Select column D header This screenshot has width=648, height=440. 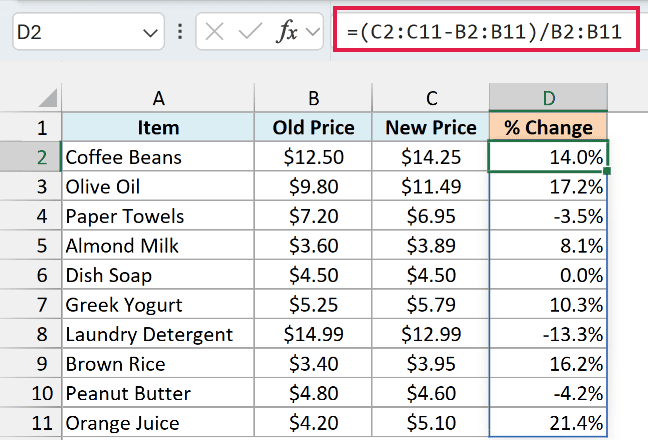click(548, 98)
